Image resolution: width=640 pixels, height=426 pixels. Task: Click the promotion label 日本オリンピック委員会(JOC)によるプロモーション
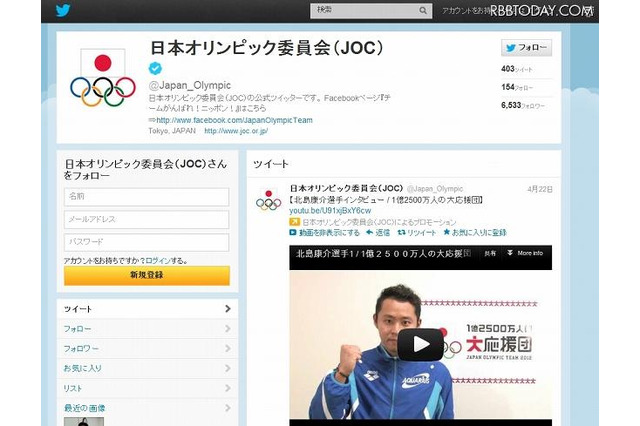(x=379, y=222)
